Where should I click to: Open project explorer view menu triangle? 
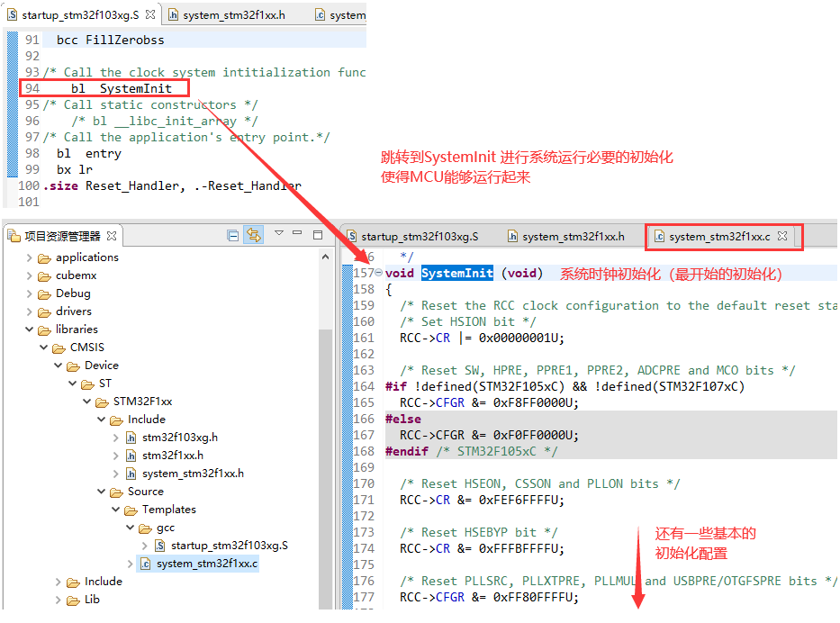click(x=278, y=233)
